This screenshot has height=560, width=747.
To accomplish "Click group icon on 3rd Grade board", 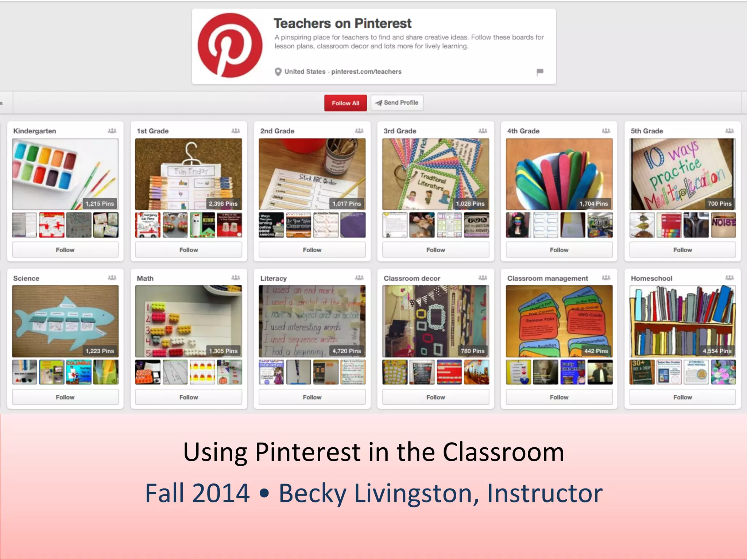I will click(x=483, y=131).
